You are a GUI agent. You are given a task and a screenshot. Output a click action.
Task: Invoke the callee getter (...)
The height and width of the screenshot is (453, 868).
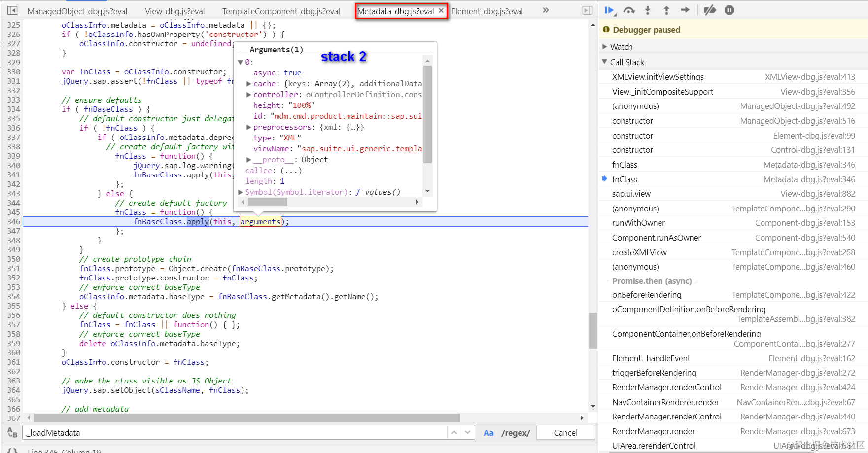[291, 171]
